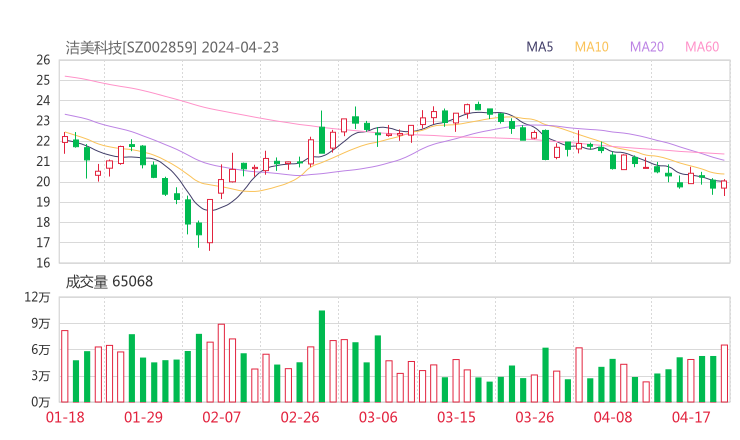Select the MA60 legend label

(702, 47)
